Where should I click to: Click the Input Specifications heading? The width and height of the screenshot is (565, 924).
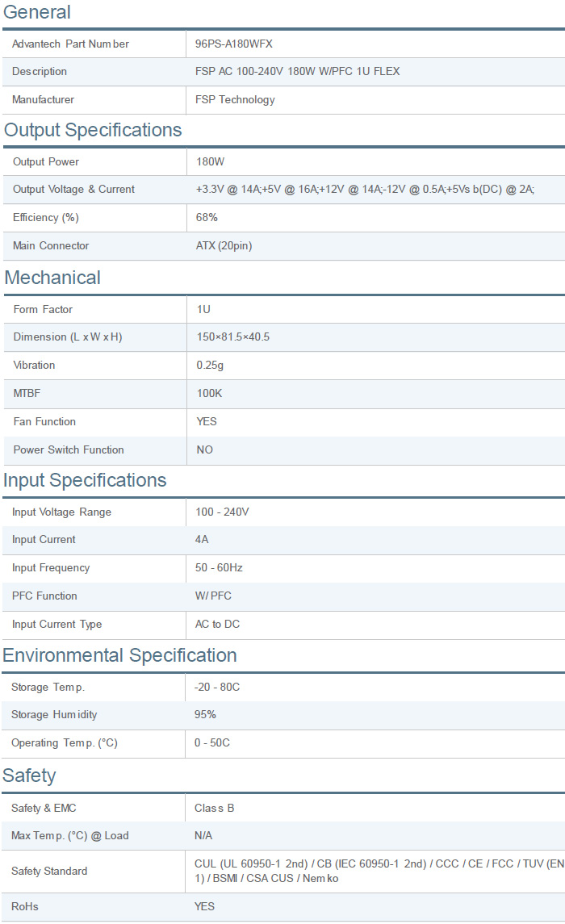(x=85, y=480)
